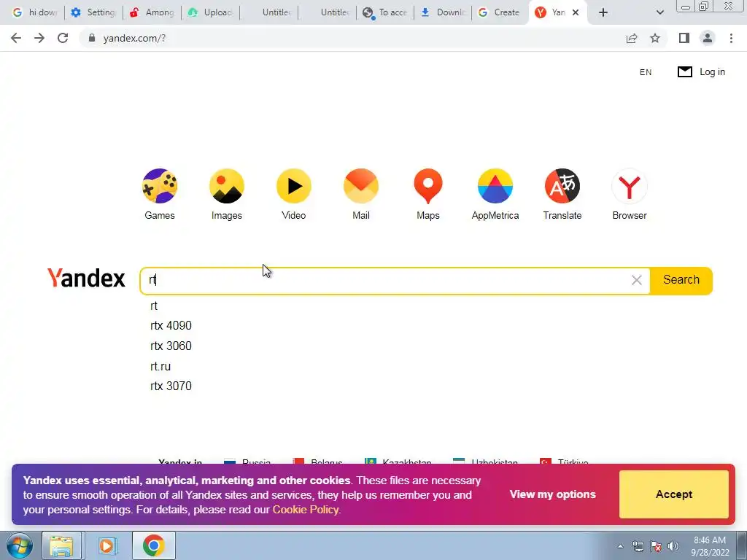The height and width of the screenshot is (560, 747).
Task: Bookmark this page with the star icon
Action: 655,38
